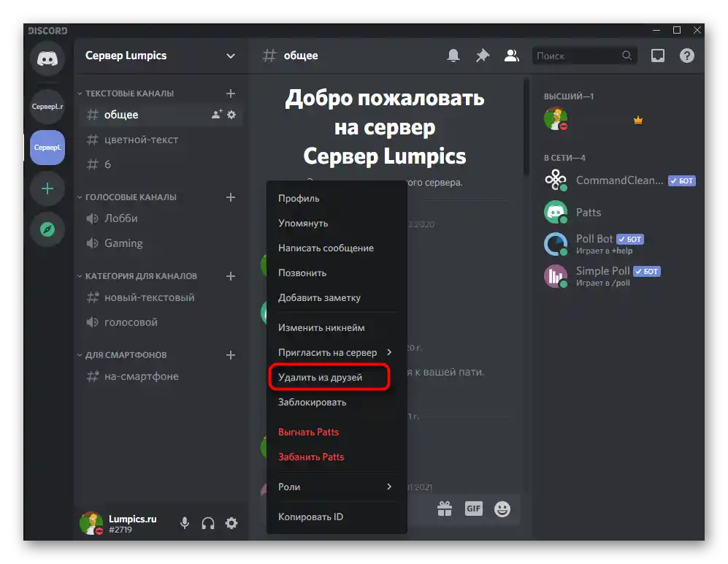Select Профиль in context menu

[x=337, y=199]
